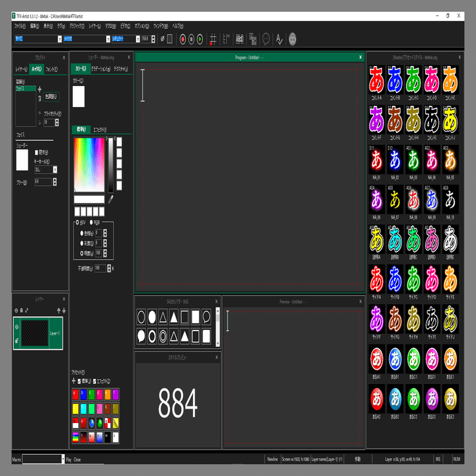Select the 色相 radio button

pyautogui.click(x=82, y=233)
